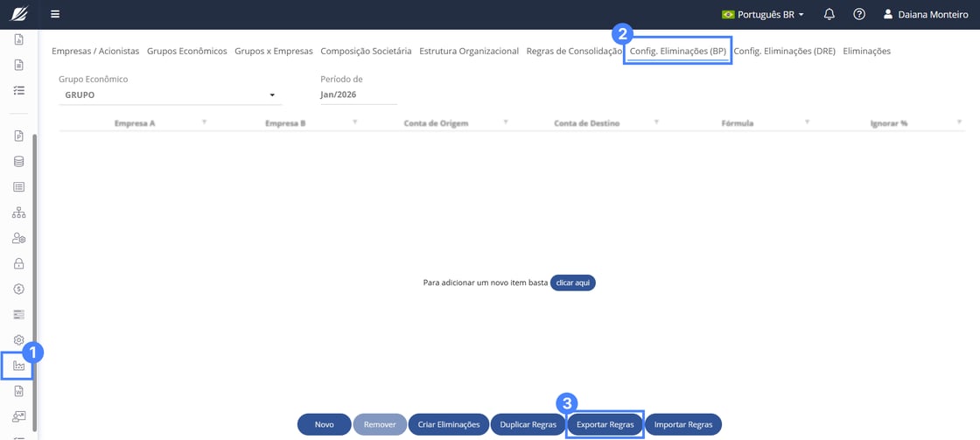Image resolution: width=980 pixels, height=440 pixels.
Task: Click the Exportar Regras button
Action: 605,424
